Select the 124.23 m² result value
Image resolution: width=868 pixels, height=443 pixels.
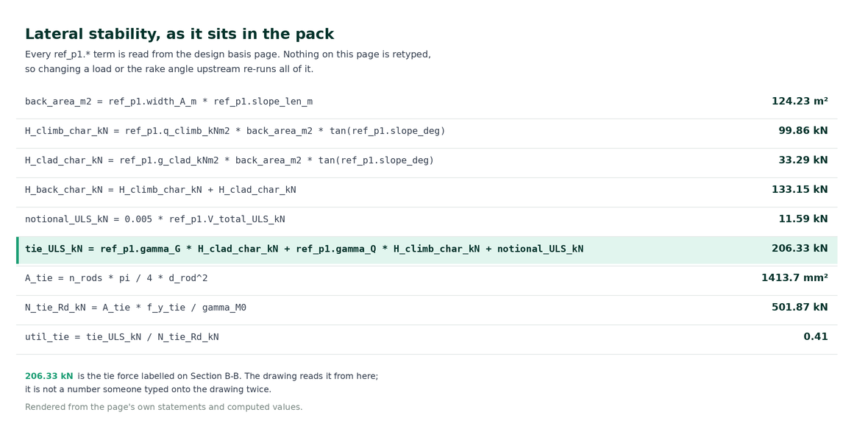click(800, 102)
